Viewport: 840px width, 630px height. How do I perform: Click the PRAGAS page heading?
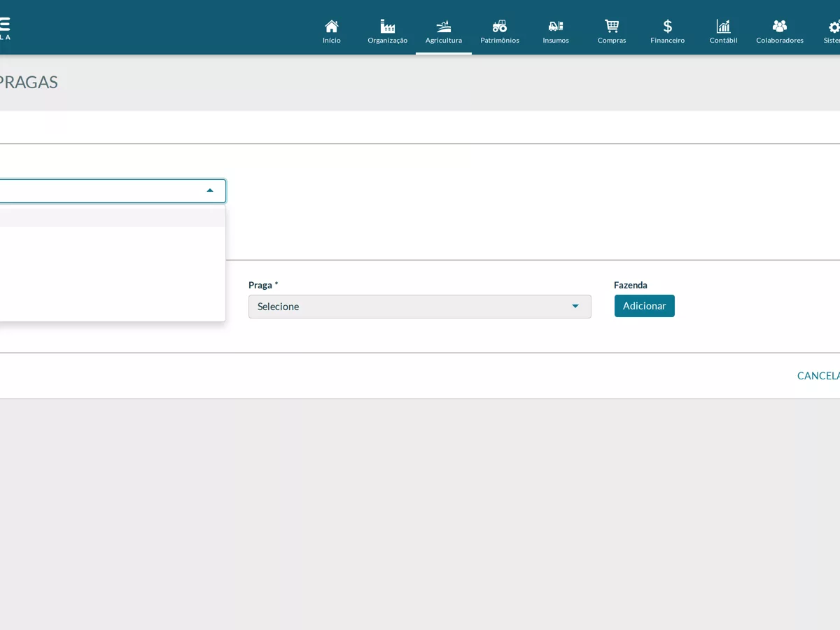[28, 82]
